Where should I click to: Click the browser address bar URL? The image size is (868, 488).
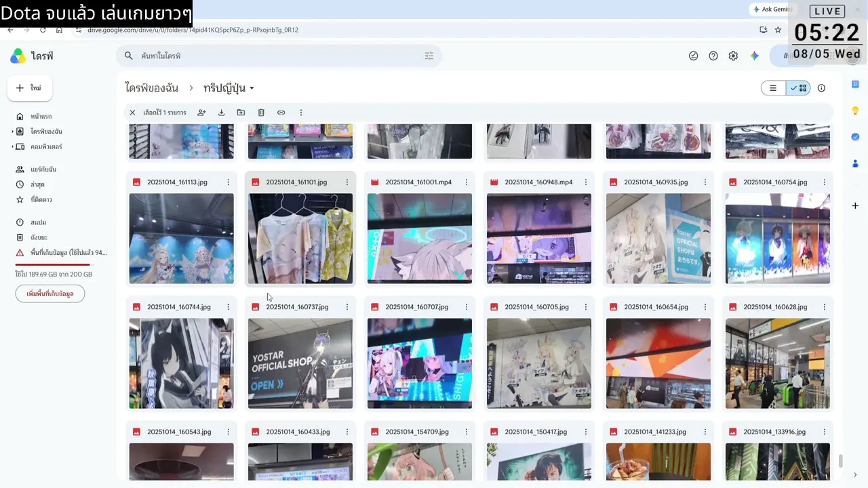[193, 30]
